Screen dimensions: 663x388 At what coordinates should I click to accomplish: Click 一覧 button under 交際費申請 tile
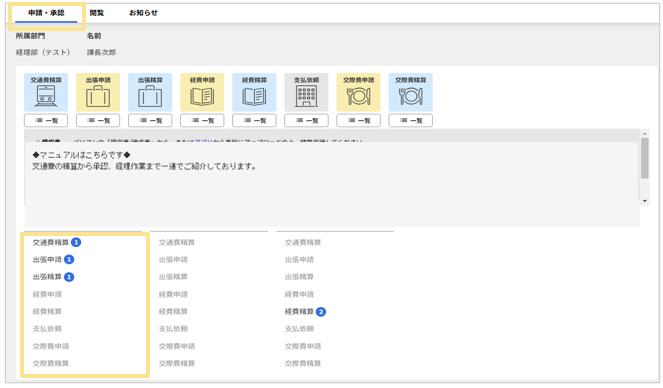(x=359, y=120)
